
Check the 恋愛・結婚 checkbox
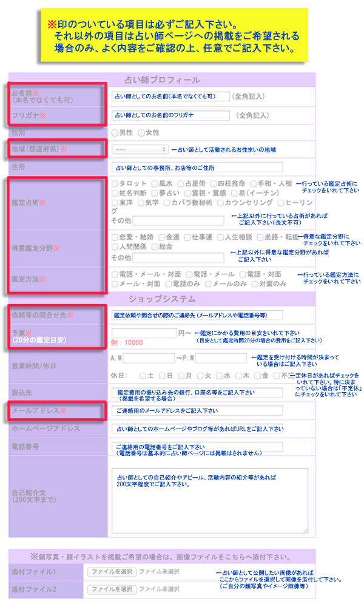[115, 237]
